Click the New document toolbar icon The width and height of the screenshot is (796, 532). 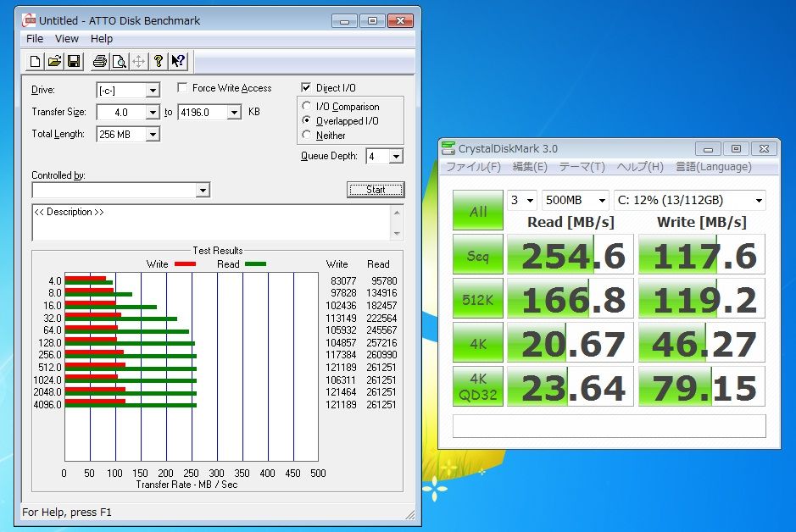pos(35,62)
